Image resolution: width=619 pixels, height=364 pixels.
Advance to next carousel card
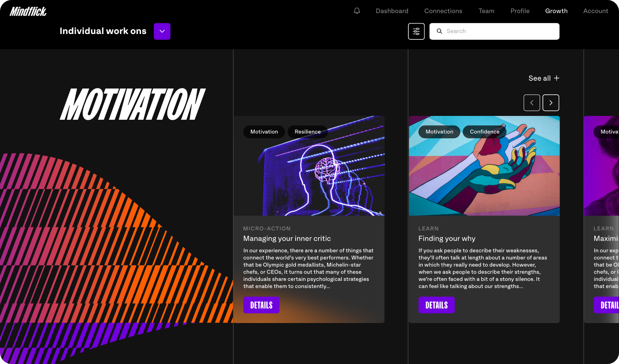551,103
